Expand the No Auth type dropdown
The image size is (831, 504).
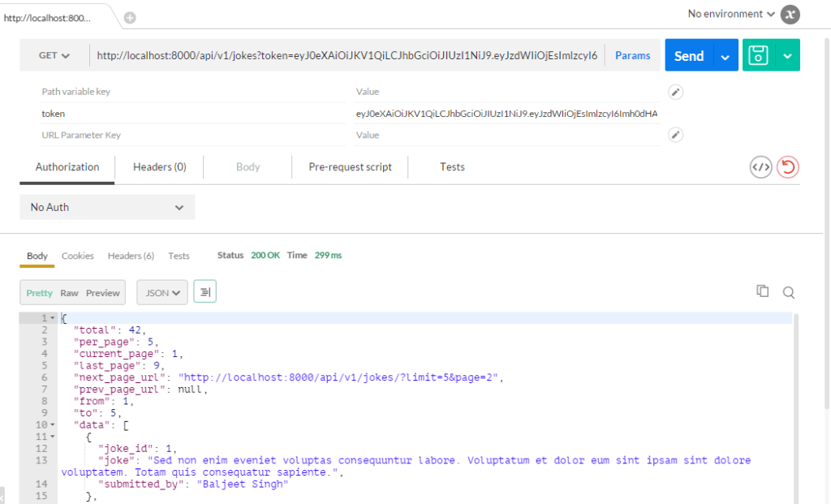coord(107,207)
